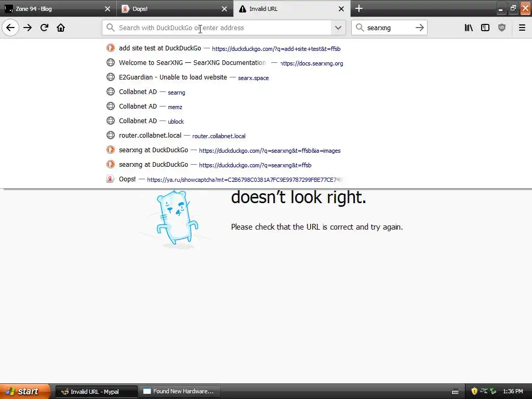This screenshot has width=532, height=399.
Task: Select 'Invalid URL - Mypal' taskbar button
Action: tap(96, 392)
